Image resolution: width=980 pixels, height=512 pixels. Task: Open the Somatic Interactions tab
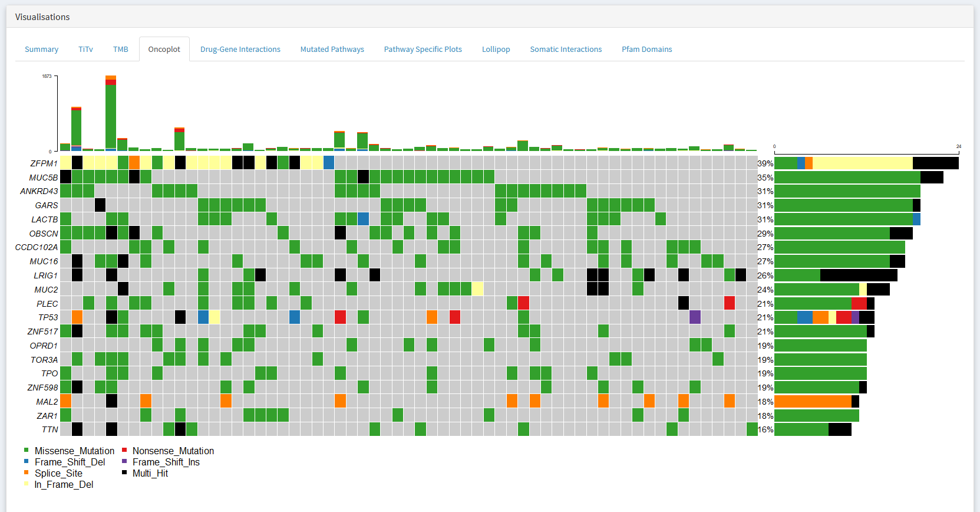pyautogui.click(x=566, y=50)
